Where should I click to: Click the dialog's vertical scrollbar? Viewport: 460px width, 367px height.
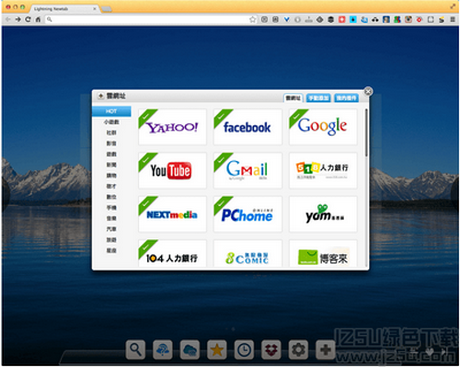(x=366, y=133)
